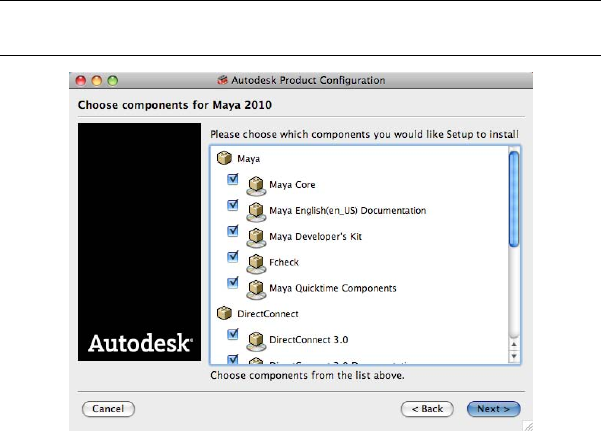Click the DirectConnect group package icon
This screenshot has height=431, width=601.
coord(224,313)
